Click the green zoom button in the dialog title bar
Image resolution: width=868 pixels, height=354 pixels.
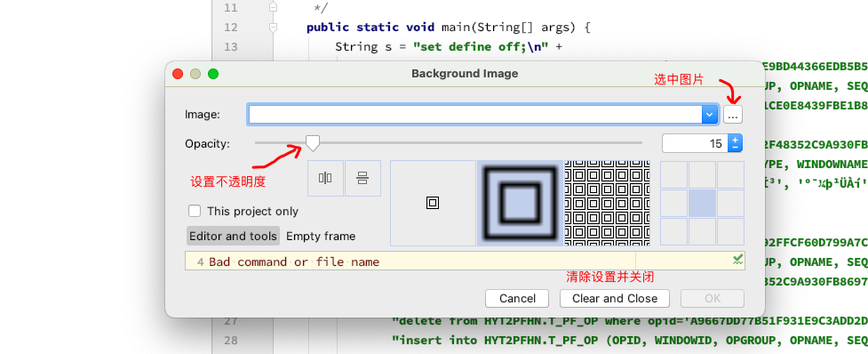pyautogui.click(x=213, y=74)
